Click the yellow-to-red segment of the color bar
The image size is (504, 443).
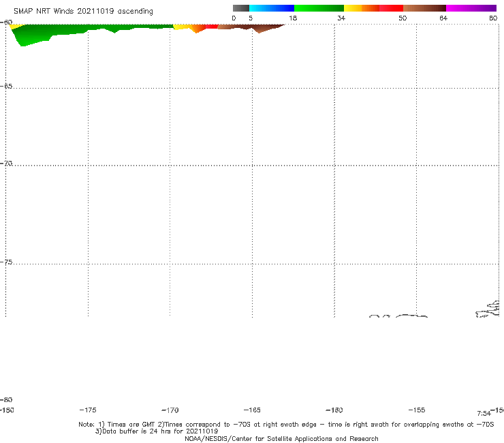[x=373, y=8]
